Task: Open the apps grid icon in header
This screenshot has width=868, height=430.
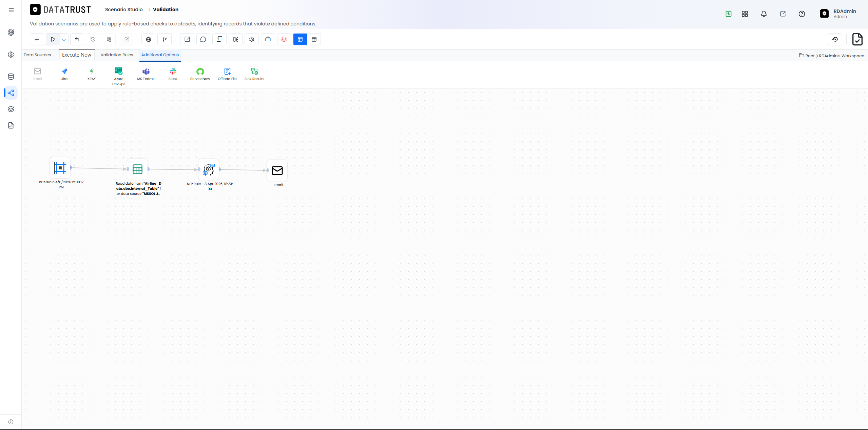Action: tap(745, 14)
